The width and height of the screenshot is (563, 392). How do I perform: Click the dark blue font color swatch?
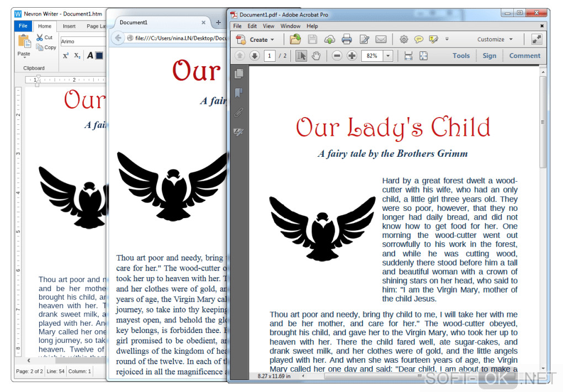click(x=99, y=55)
